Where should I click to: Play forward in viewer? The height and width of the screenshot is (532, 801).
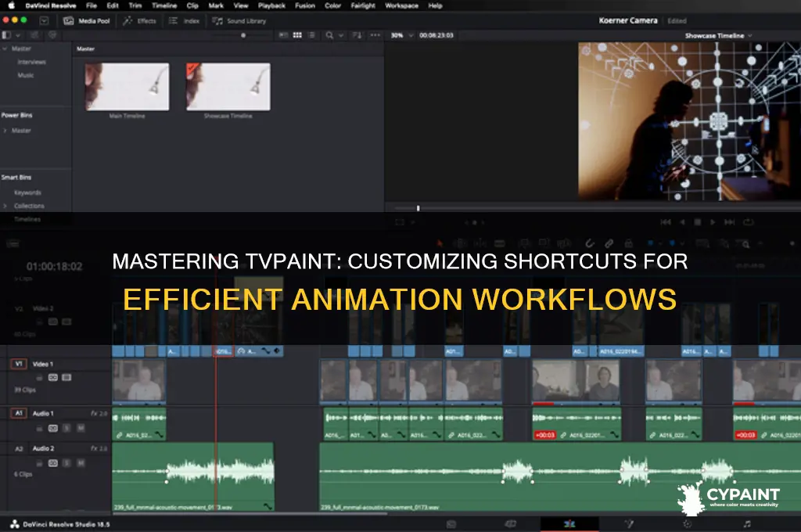[x=713, y=221]
